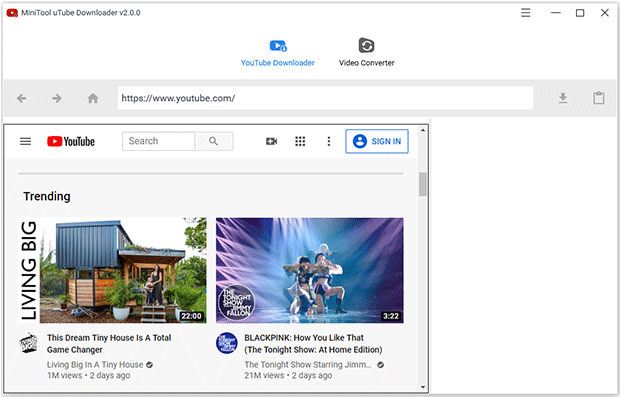Image resolution: width=620 pixels, height=397 pixels.
Task: Open the YouTube guide hamburger menu
Action: coord(25,141)
